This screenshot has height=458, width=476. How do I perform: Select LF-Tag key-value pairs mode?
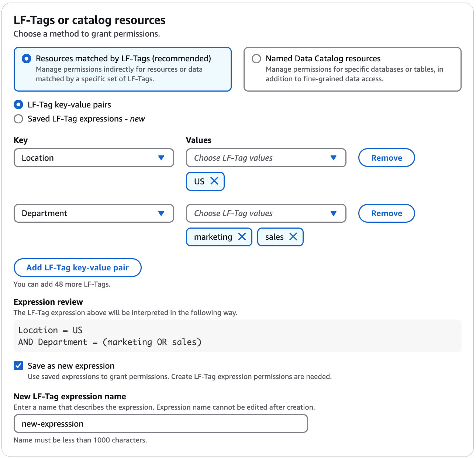(x=18, y=105)
